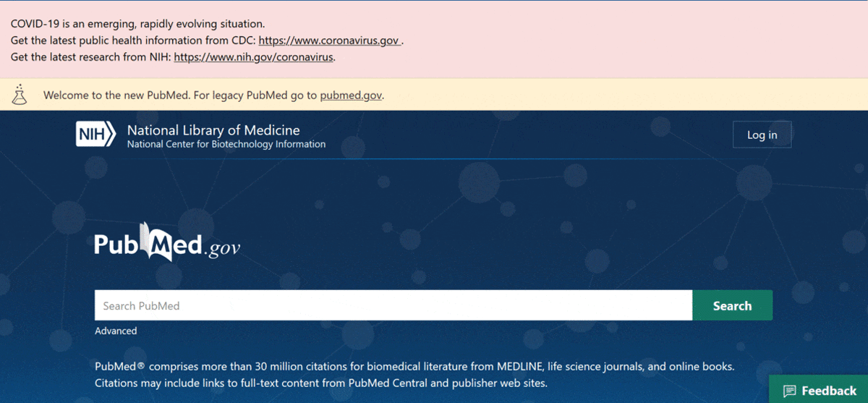
Task: Click the NIH logo badge
Action: pyautogui.click(x=95, y=135)
